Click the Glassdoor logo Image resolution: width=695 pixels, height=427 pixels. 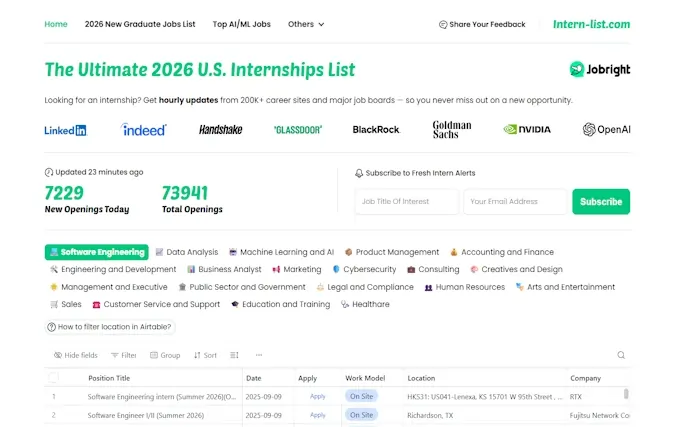298,129
